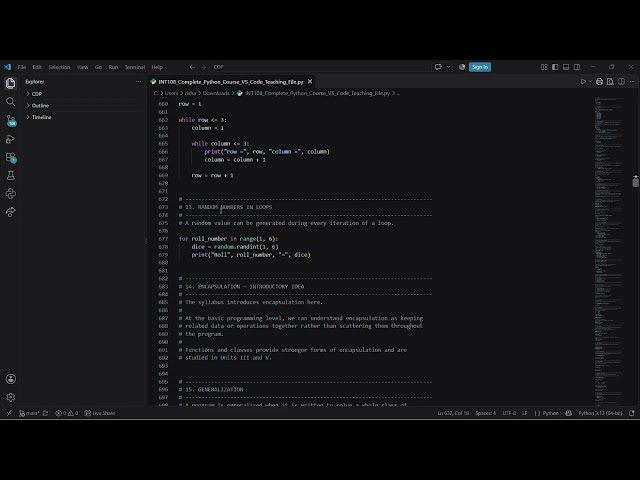This screenshot has width=640, height=480.
Task: Open the Run menu
Action: point(113,67)
